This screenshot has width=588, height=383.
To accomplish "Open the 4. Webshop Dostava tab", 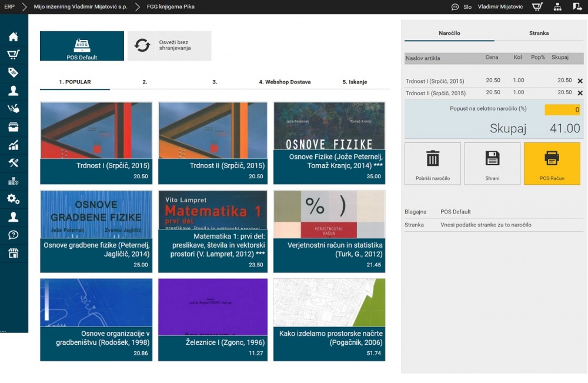I will point(285,82).
